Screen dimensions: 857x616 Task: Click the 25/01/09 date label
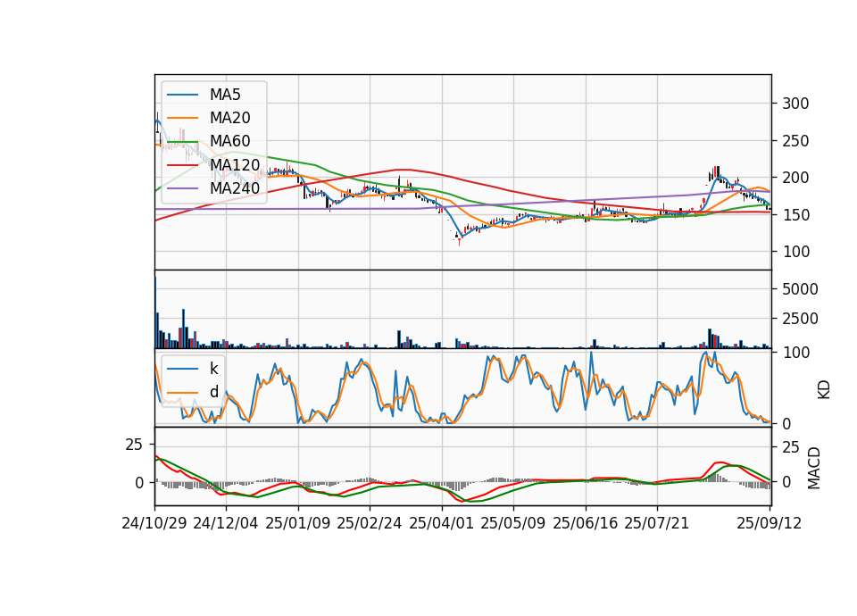click(298, 523)
